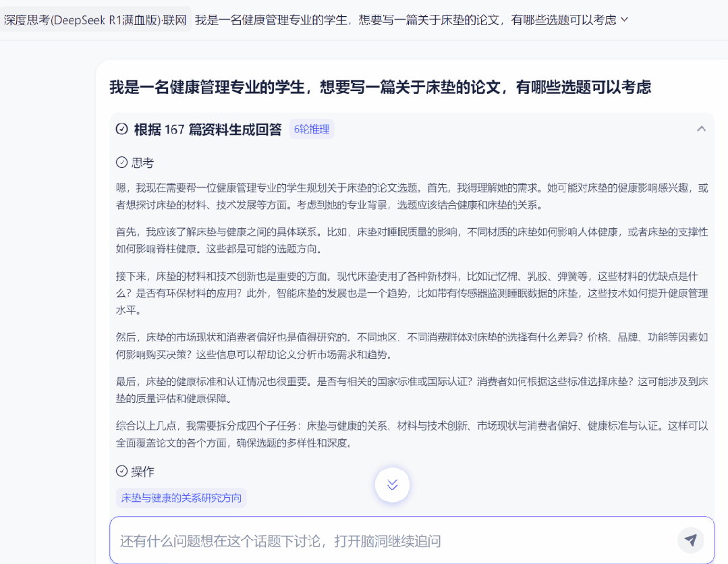The height and width of the screenshot is (564, 728).
Task: Click the conversation title in top bar
Action: [405, 20]
